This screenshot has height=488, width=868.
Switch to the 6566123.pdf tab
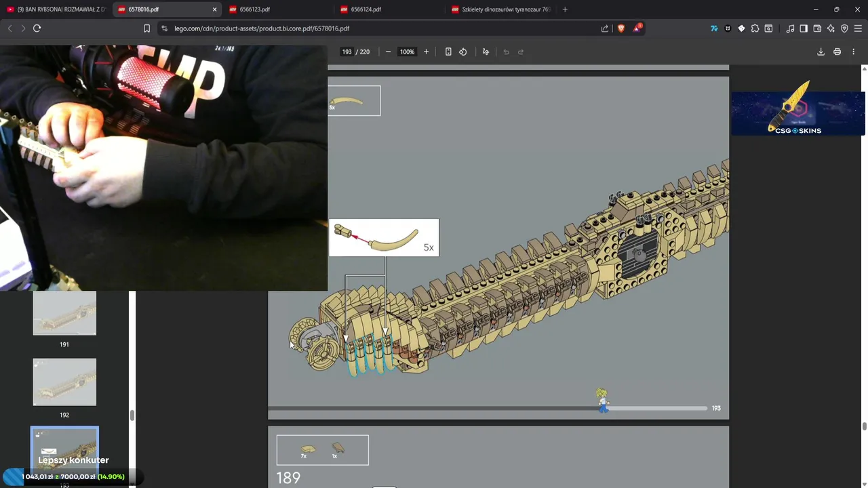pyautogui.click(x=278, y=9)
